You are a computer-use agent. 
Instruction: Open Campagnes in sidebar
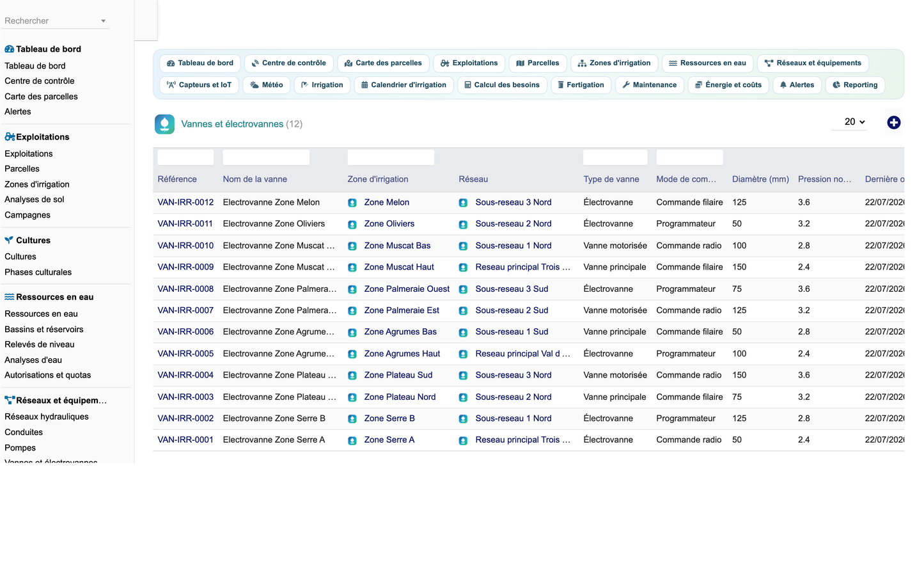27,215
